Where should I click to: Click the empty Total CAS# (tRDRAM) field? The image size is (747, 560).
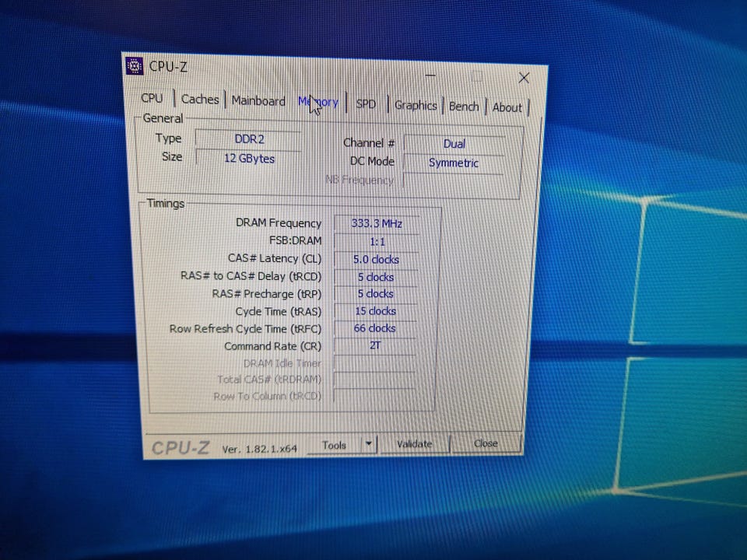click(x=374, y=380)
